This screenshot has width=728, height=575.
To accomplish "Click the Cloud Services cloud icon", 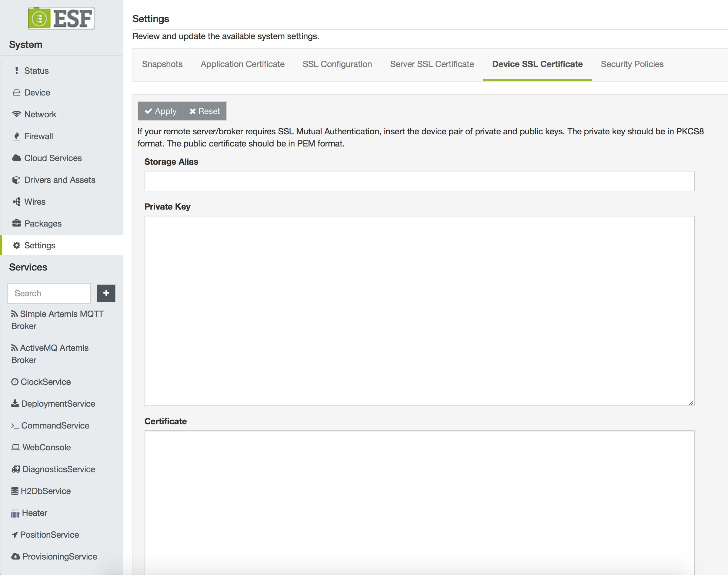I will [16, 158].
